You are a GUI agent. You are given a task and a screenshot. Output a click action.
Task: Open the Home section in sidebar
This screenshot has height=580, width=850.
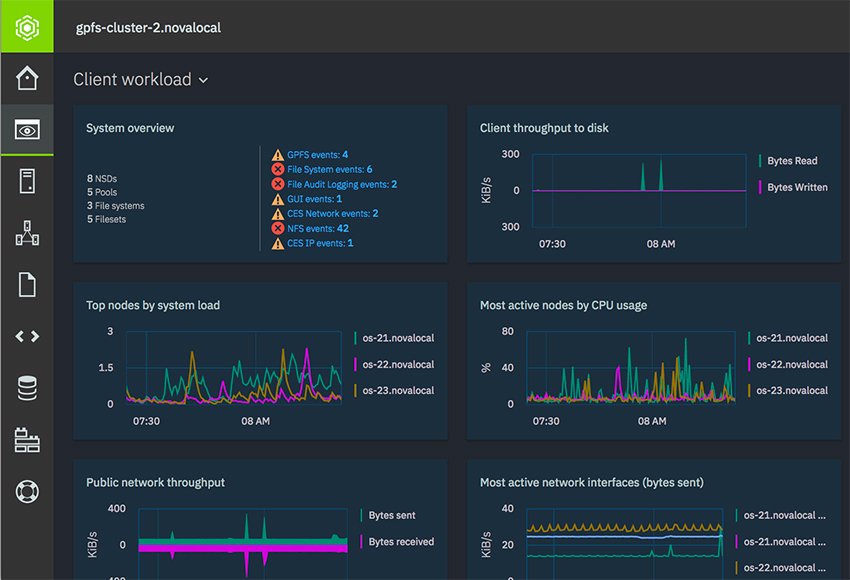[27, 78]
